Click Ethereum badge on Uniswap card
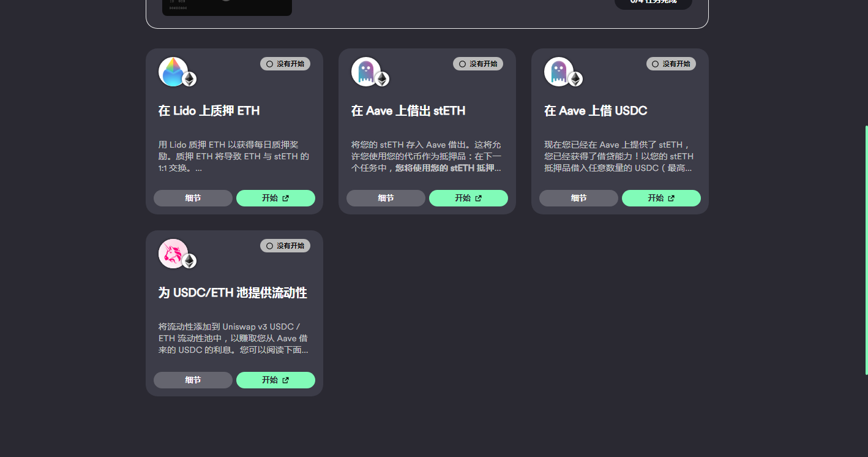Viewport: 868px width, 457px height. pos(189,261)
